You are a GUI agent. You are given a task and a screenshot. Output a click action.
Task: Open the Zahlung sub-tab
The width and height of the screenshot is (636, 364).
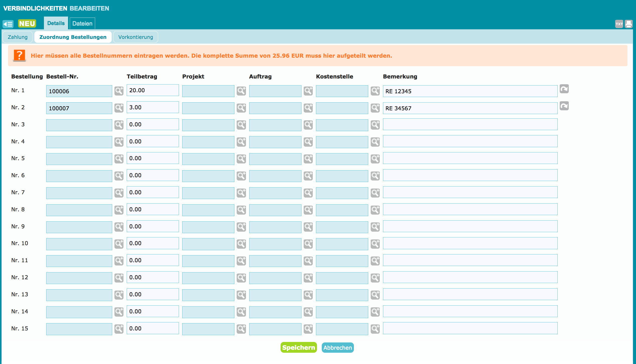pyautogui.click(x=18, y=37)
